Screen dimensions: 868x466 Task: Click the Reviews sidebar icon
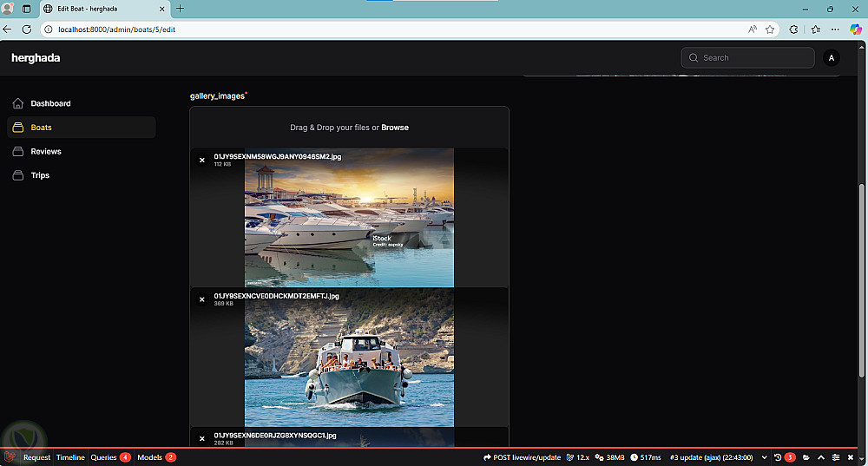coord(17,151)
